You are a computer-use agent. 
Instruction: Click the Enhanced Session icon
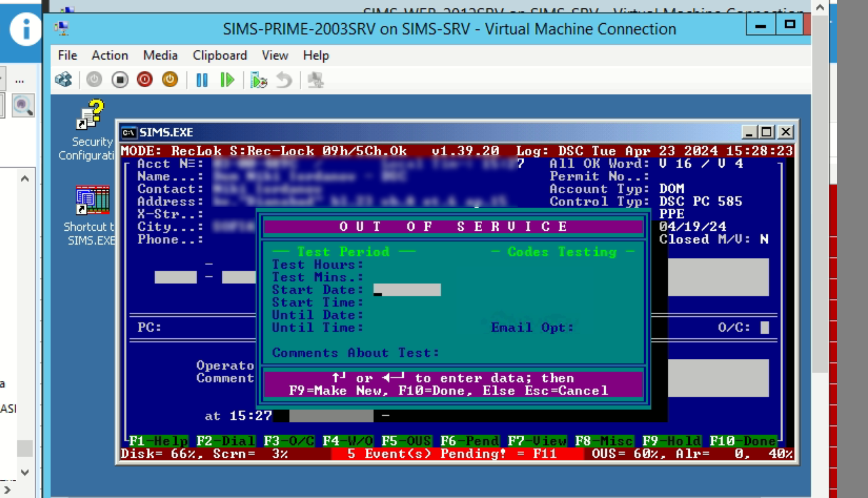315,80
